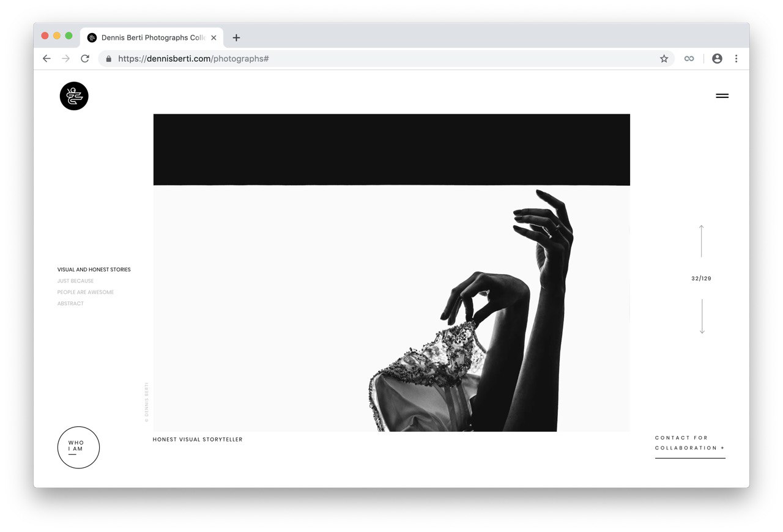Go to previous photo with up arrow
Screen dimensions: 783x532
point(702,241)
